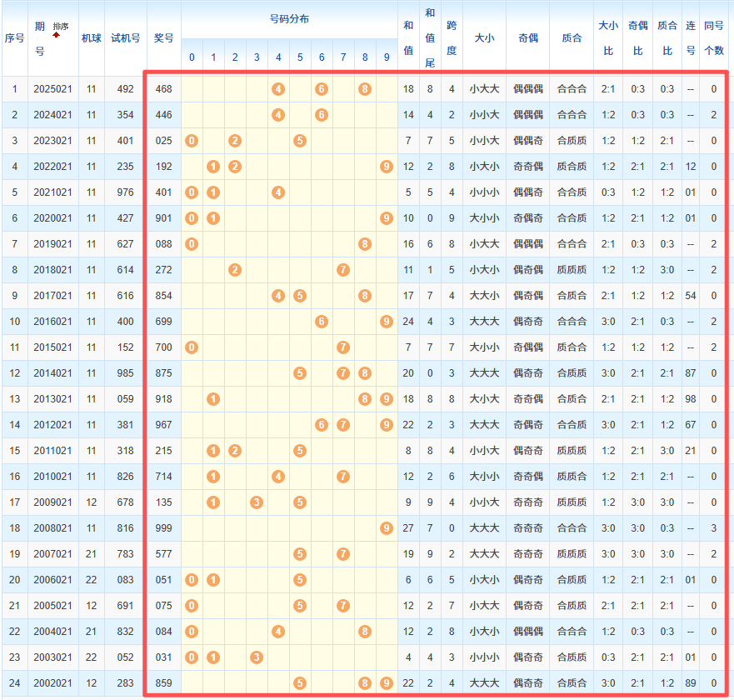Select orange ball 7 in period 2015021 row

click(343, 347)
